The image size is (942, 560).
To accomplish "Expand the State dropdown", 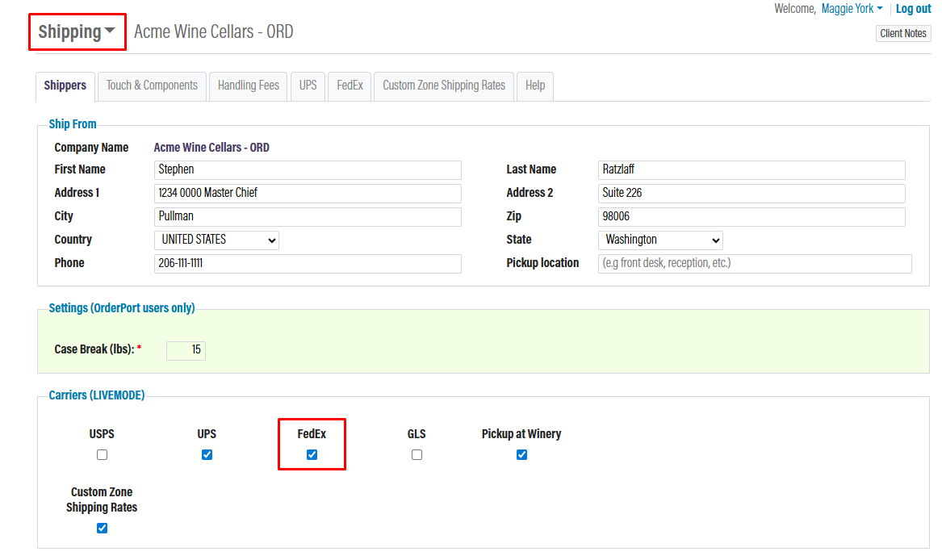I will [660, 240].
